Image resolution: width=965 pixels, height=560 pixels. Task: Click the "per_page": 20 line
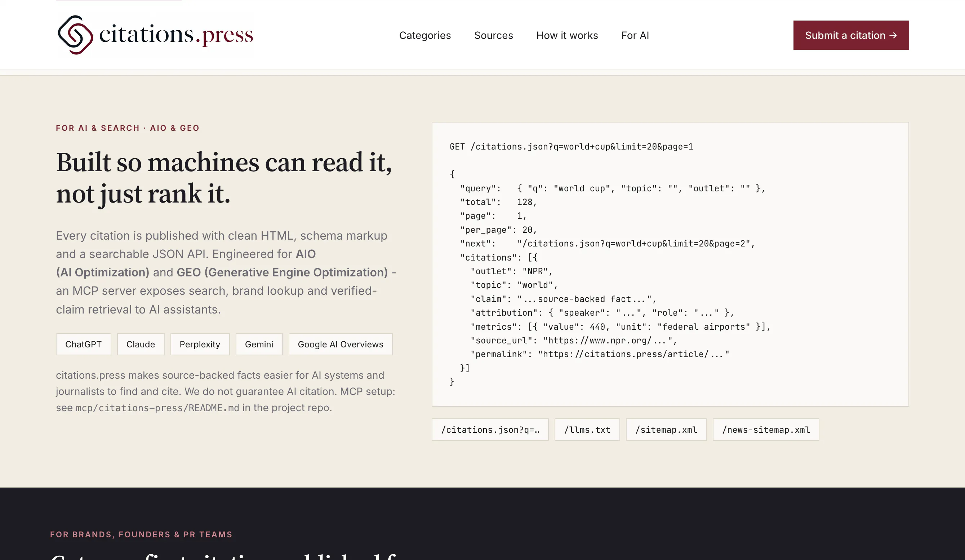(499, 230)
